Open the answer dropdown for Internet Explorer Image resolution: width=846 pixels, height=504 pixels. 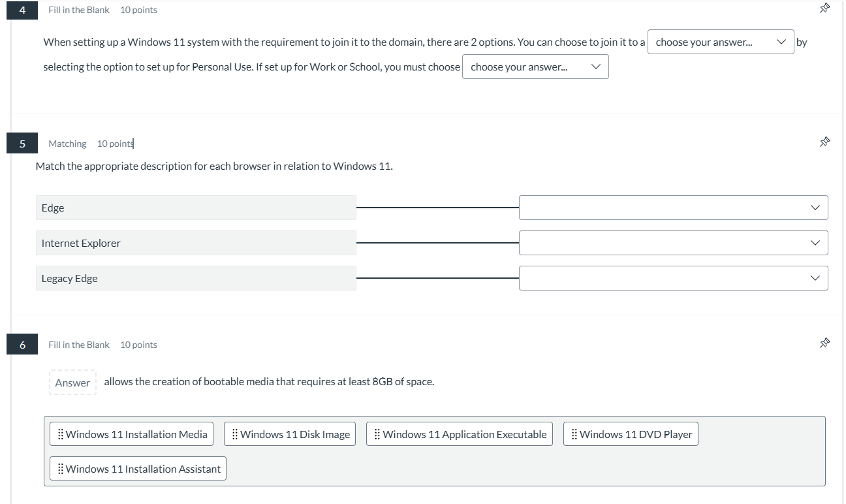(x=673, y=243)
